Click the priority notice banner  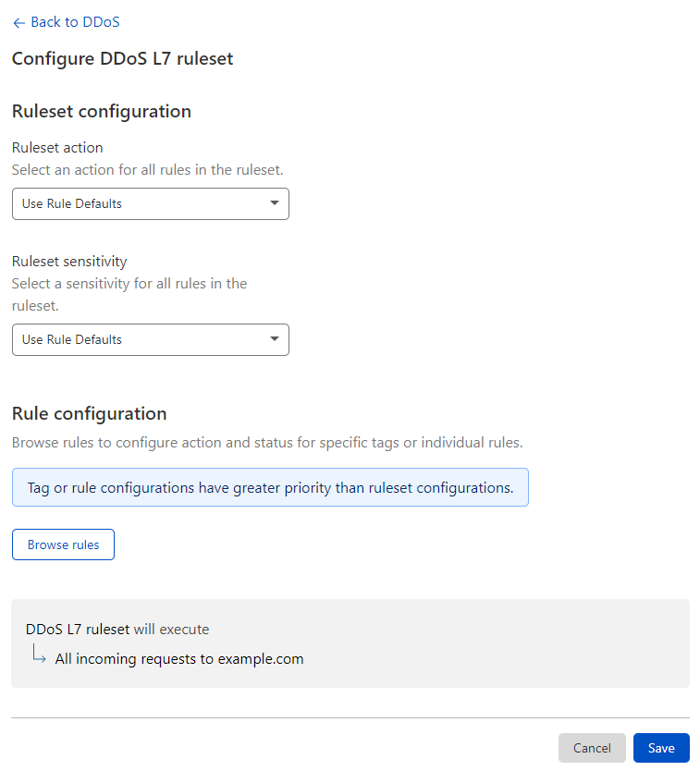click(x=270, y=487)
